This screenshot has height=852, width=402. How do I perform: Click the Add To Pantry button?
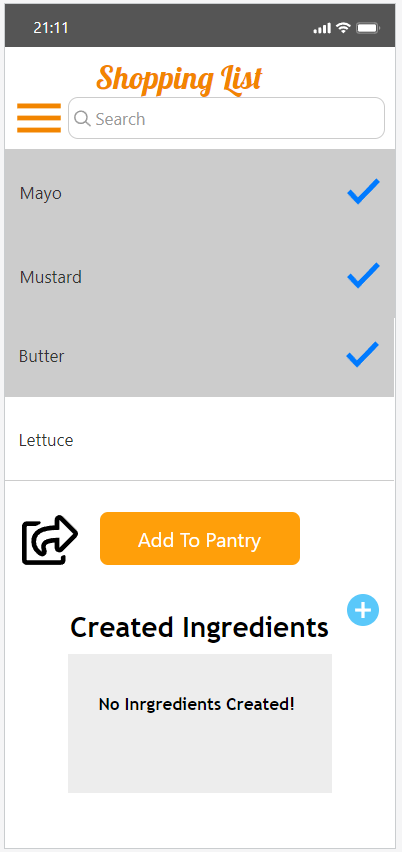200,538
